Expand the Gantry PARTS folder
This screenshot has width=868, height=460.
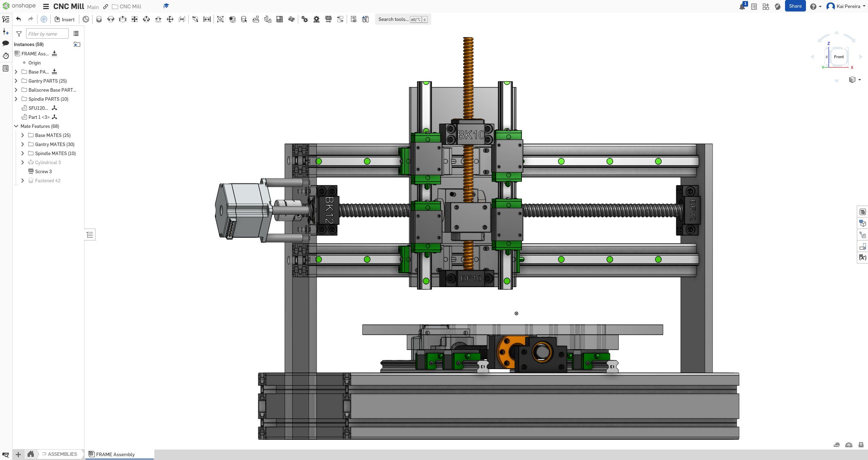(16, 81)
